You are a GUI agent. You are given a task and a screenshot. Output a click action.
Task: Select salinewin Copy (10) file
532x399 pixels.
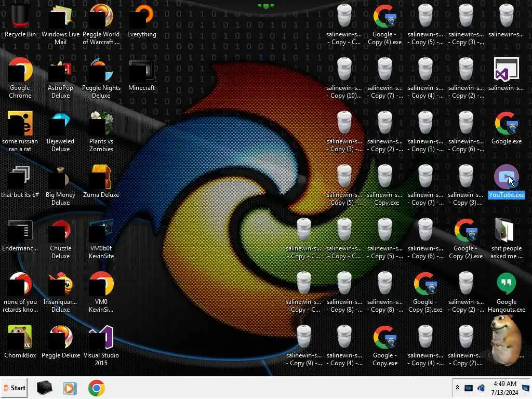coord(344,78)
